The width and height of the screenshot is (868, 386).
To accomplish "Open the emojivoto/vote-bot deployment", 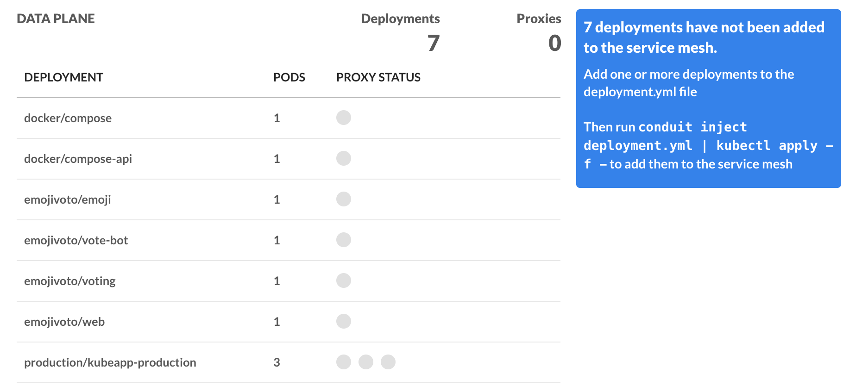I will pyautogui.click(x=76, y=240).
